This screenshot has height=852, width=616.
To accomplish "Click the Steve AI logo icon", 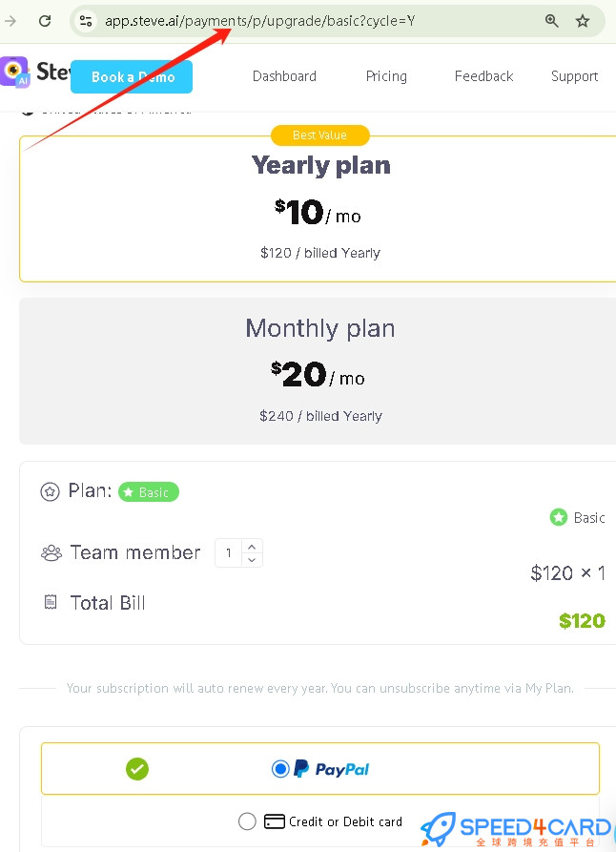I will click(14, 72).
